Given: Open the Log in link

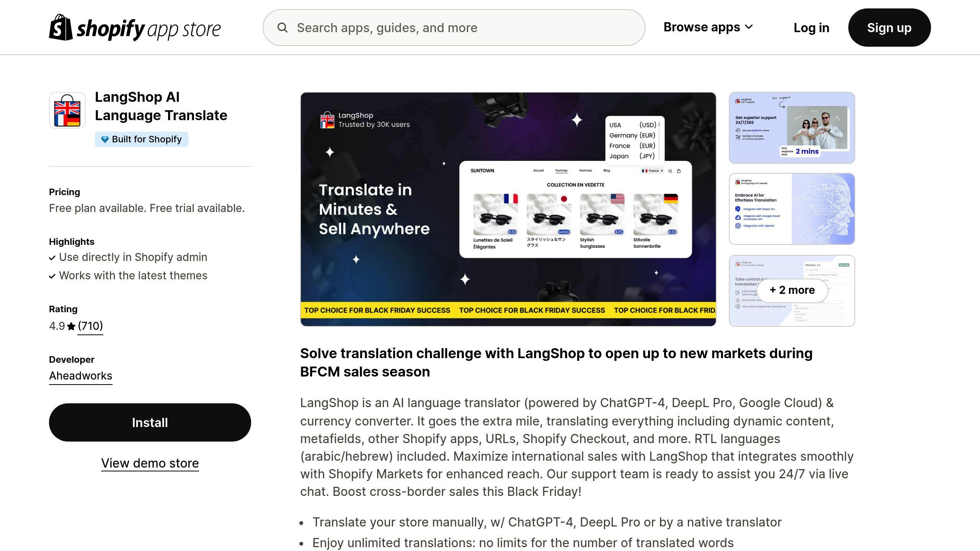Looking at the screenshot, I should coord(811,28).
